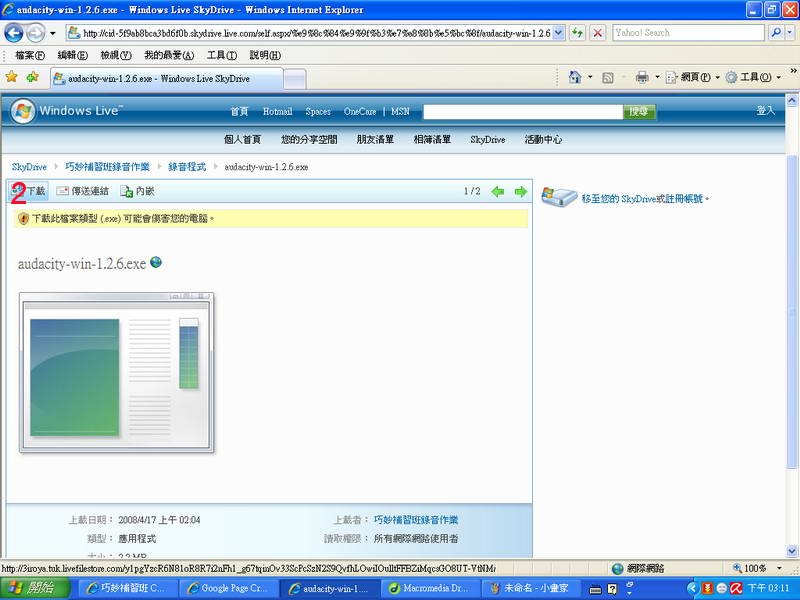Go to 活動中心 navigation item

pos(543,139)
